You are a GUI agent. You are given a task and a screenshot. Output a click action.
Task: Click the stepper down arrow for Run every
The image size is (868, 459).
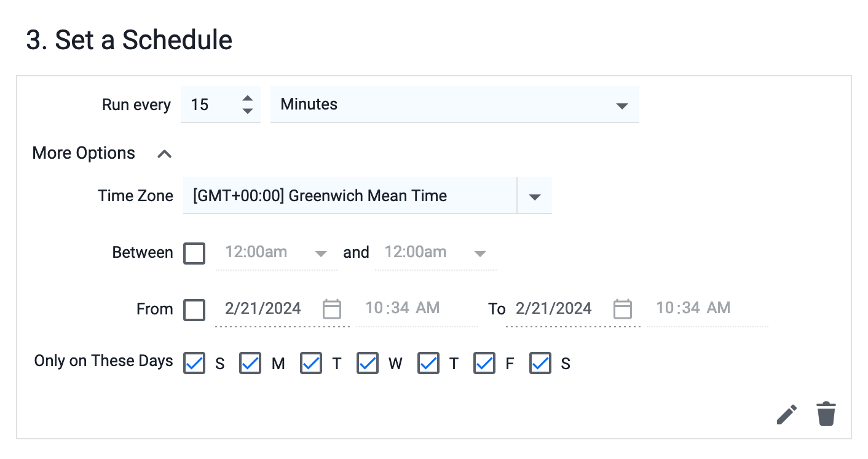(x=247, y=111)
